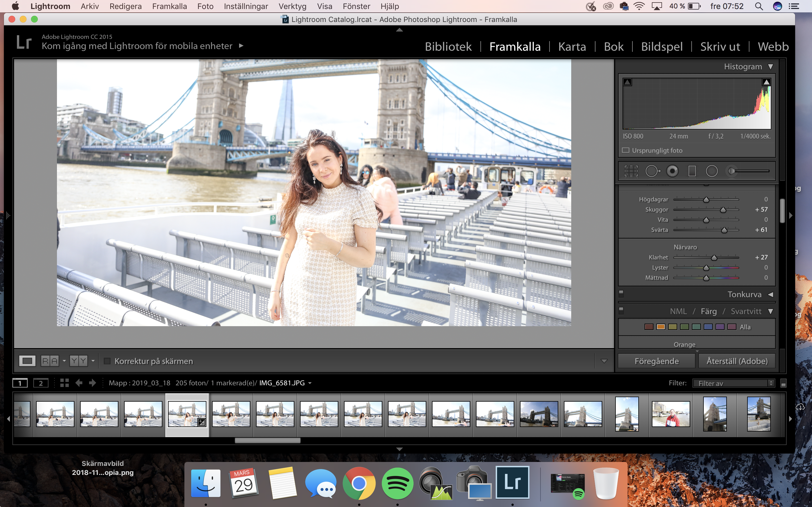The height and width of the screenshot is (507, 812).
Task: Toggle highlight clipping indicator in histogram
Action: click(x=766, y=82)
